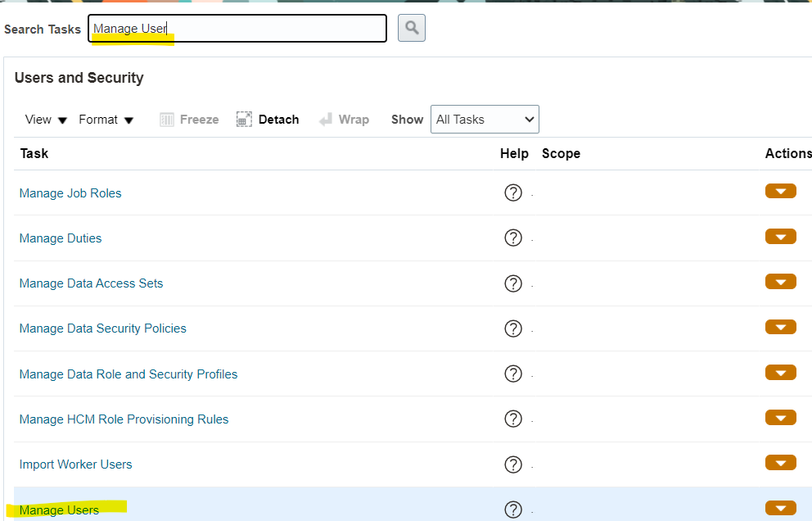812x521 pixels.
Task: Open the Import Worker Users link
Action: [75, 464]
